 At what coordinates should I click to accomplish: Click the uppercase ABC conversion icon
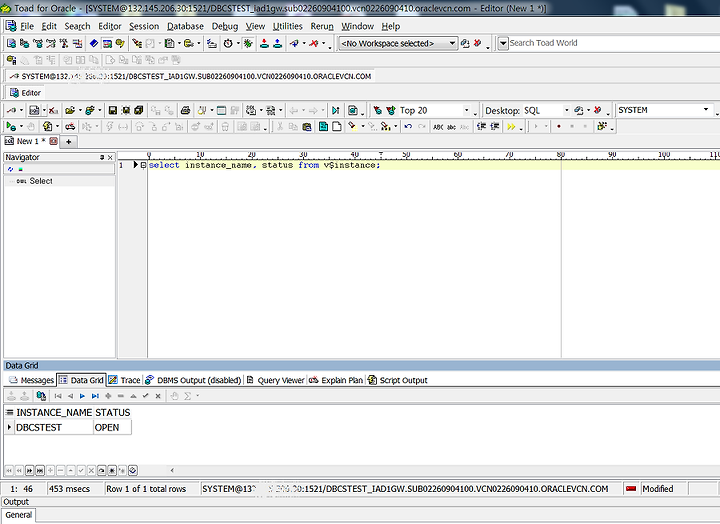(x=438, y=127)
